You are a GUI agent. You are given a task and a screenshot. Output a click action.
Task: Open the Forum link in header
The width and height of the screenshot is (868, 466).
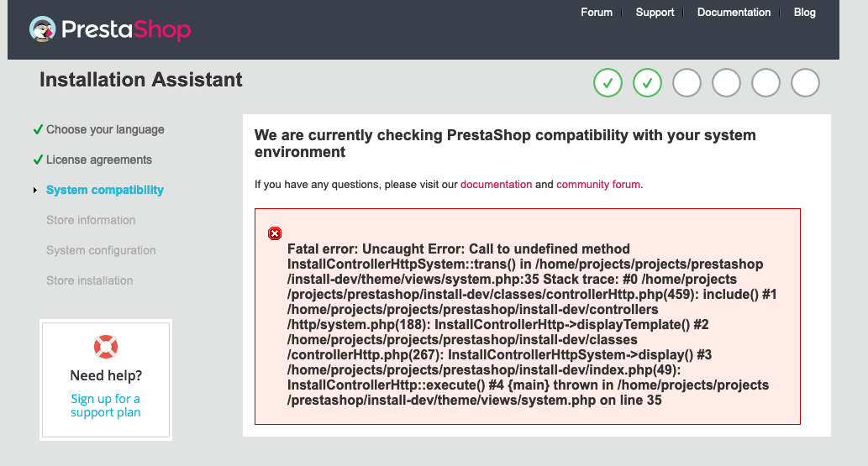click(597, 13)
